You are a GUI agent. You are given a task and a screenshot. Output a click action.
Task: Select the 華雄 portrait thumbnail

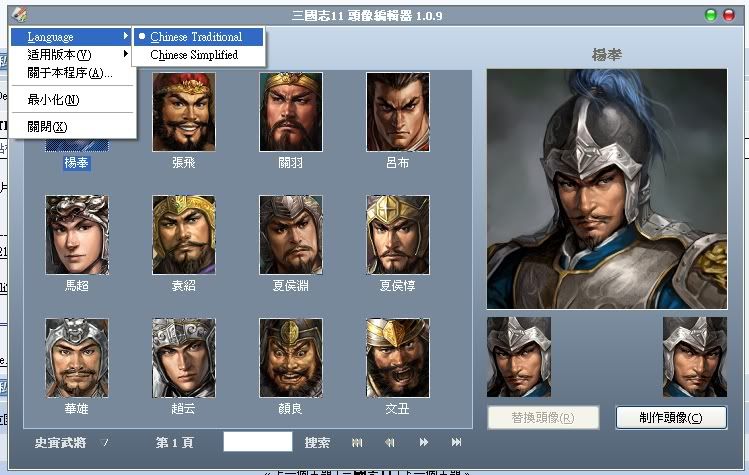(77, 358)
